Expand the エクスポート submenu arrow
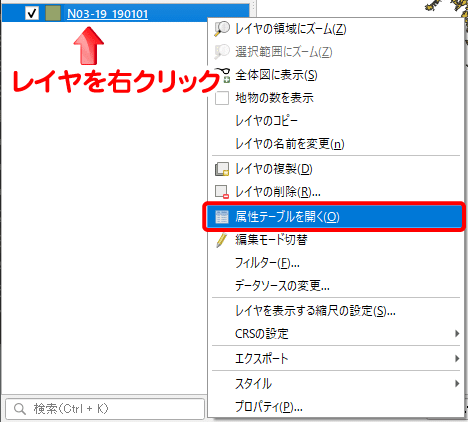Screen dimensions: 468x422 (457, 358)
